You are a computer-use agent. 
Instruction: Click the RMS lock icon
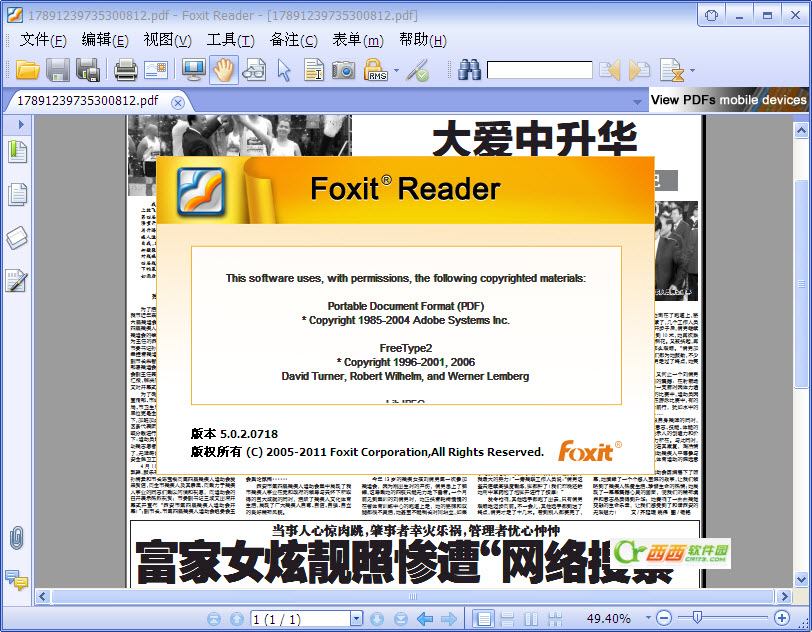[375, 69]
